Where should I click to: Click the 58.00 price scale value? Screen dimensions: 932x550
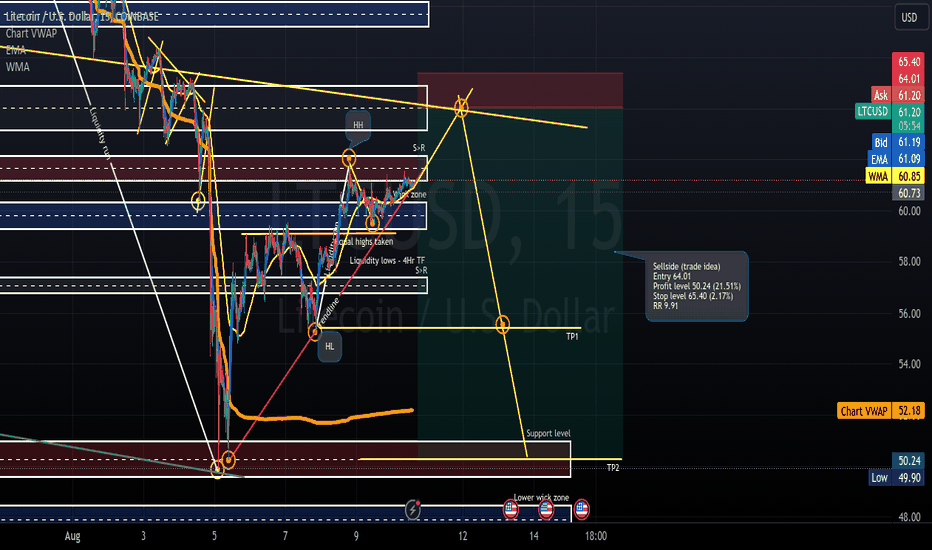[909, 261]
